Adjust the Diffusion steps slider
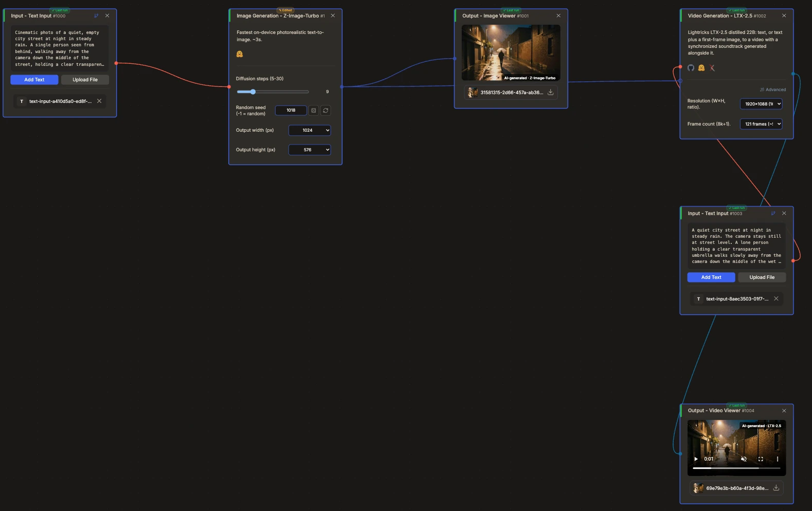Viewport: 812px width, 511px height. click(x=273, y=92)
